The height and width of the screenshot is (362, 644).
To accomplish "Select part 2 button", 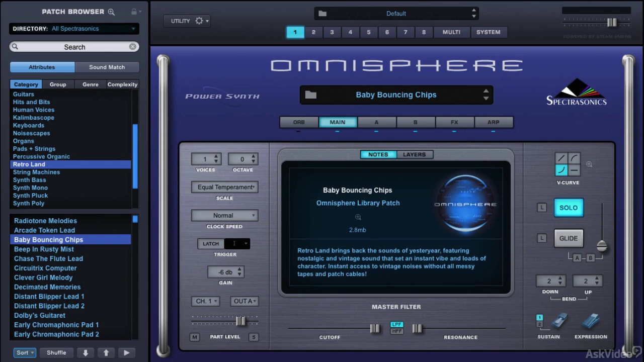I will 313,32.
